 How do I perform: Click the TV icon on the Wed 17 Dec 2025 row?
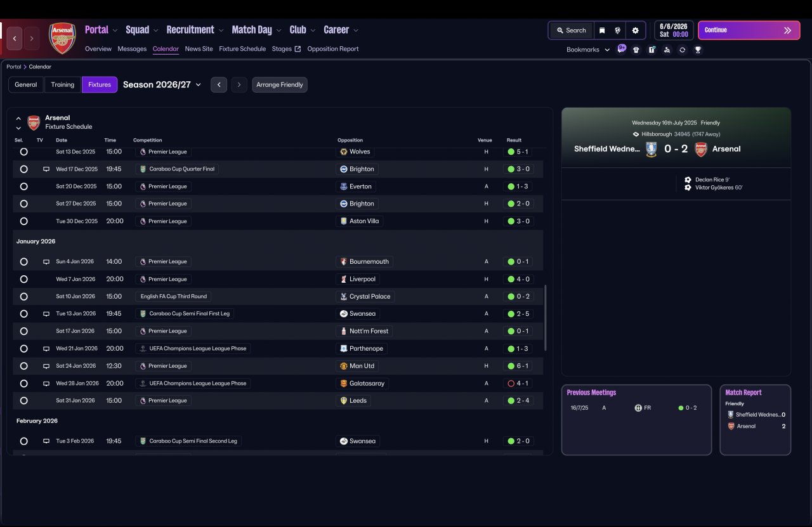click(x=46, y=169)
